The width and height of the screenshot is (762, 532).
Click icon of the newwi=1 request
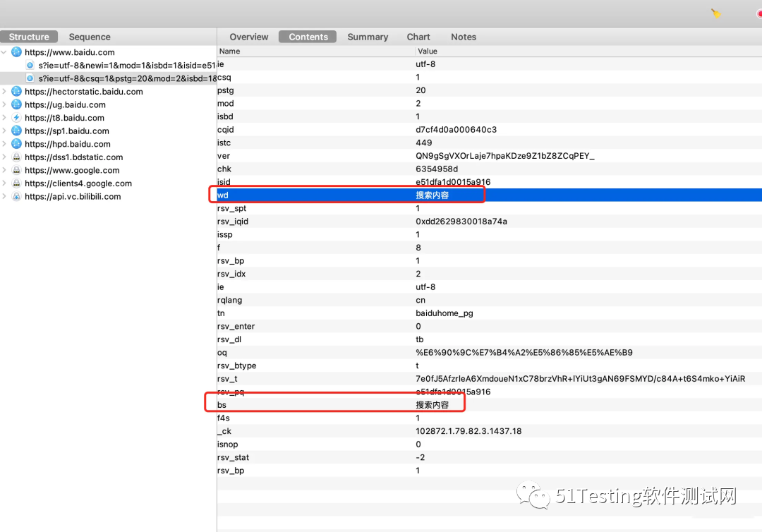[30, 65]
